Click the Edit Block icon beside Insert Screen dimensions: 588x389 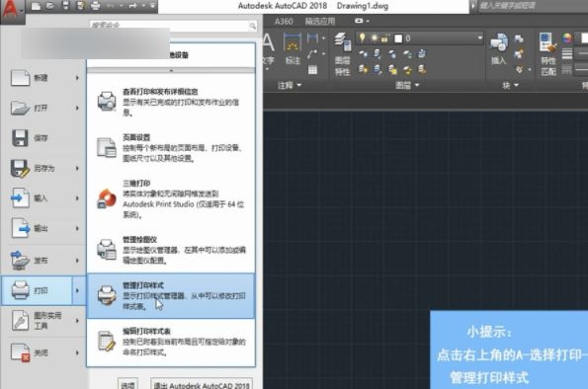(x=519, y=54)
